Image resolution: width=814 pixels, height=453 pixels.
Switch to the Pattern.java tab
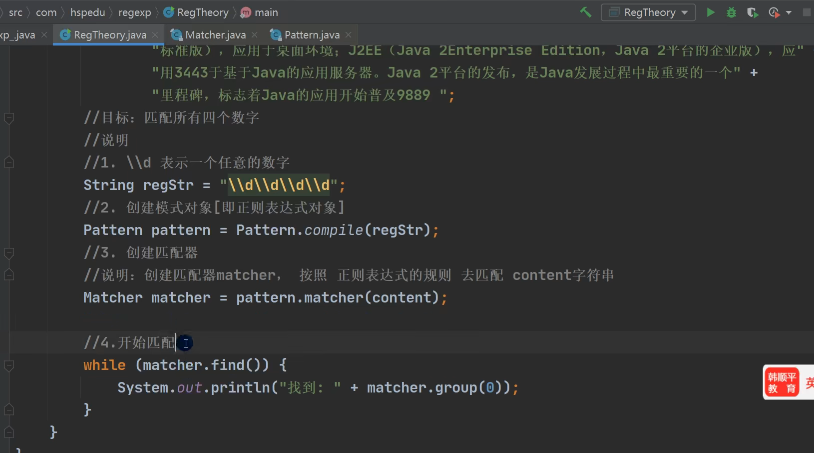tap(311, 35)
